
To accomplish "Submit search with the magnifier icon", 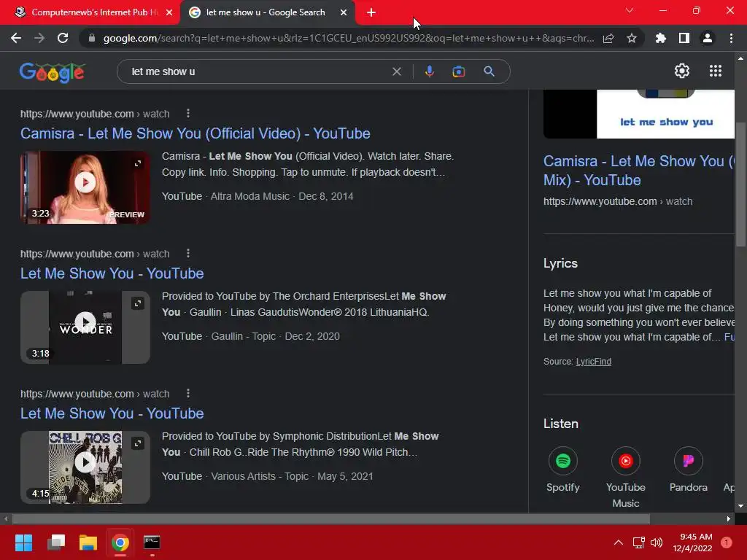I will pyautogui.click(x=489, y=71).
